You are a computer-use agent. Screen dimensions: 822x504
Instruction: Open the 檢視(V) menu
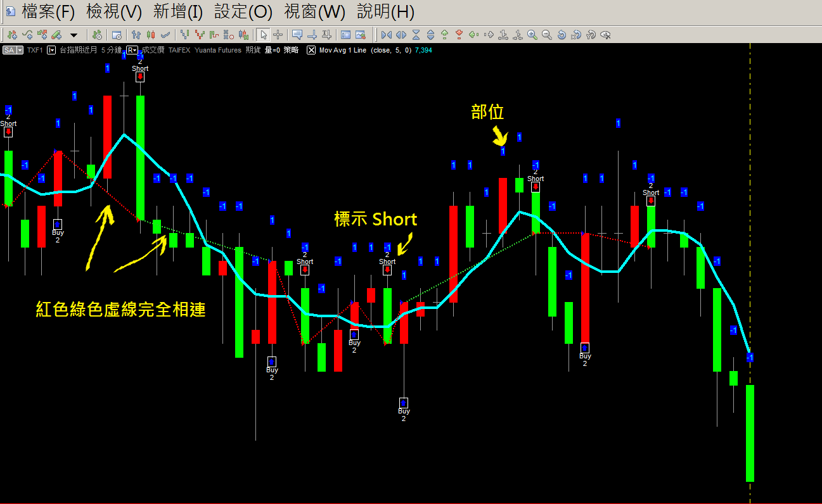[x=114, y=11]
